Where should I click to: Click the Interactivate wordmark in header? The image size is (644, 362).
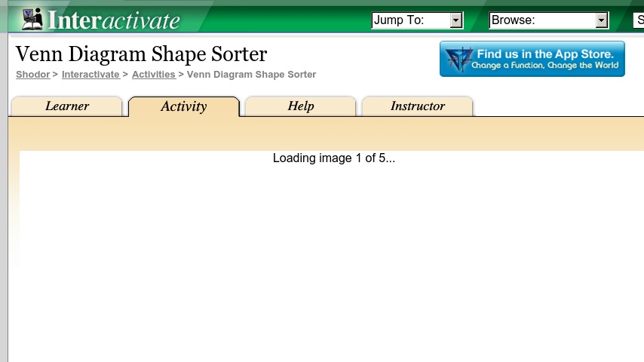pyautogui.click(x=114, y=20)
